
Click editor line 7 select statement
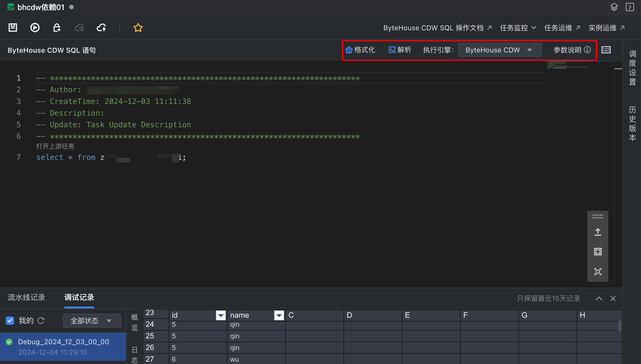[111, 158]
